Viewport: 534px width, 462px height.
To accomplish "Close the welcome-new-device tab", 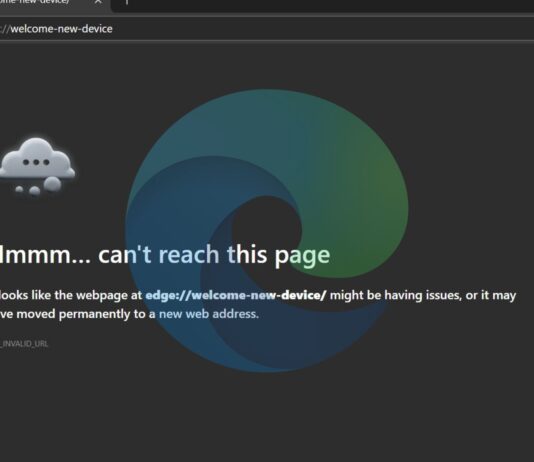I will tap(98, 2).
